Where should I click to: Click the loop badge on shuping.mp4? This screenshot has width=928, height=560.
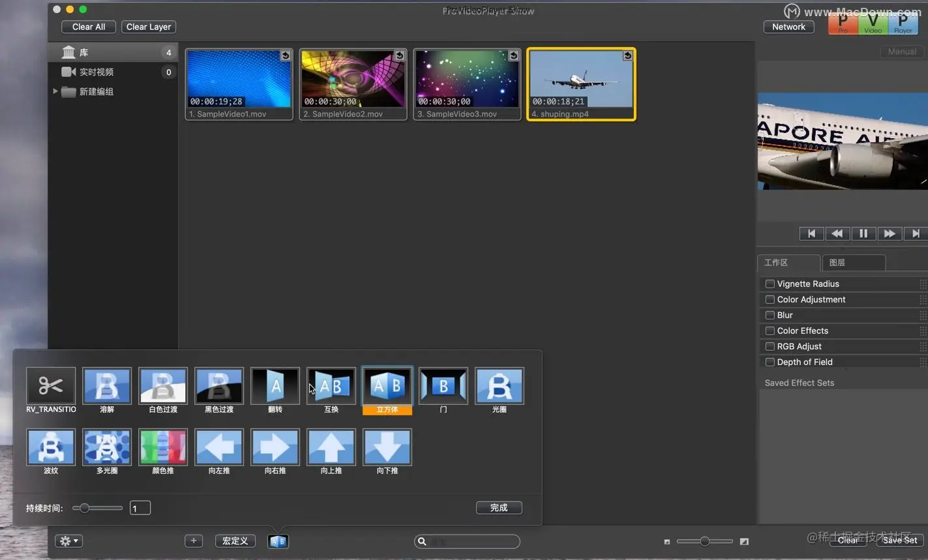[x=627, y=55]
